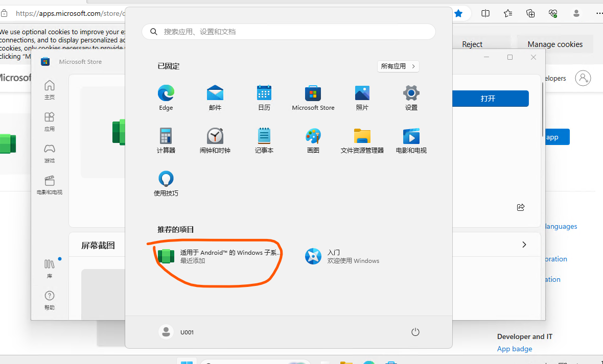
Task: Open 记事本 (Notepad)
Action: [x=264, y=141]
